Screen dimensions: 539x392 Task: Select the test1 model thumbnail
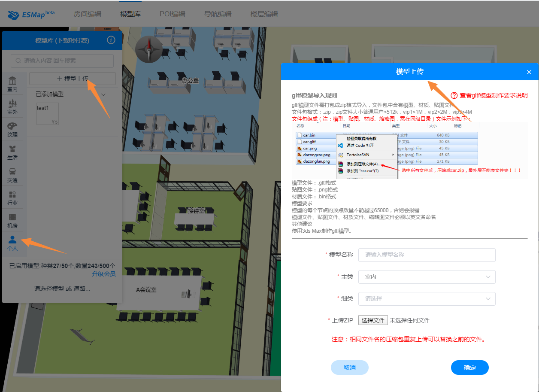(x=47, y=114)
